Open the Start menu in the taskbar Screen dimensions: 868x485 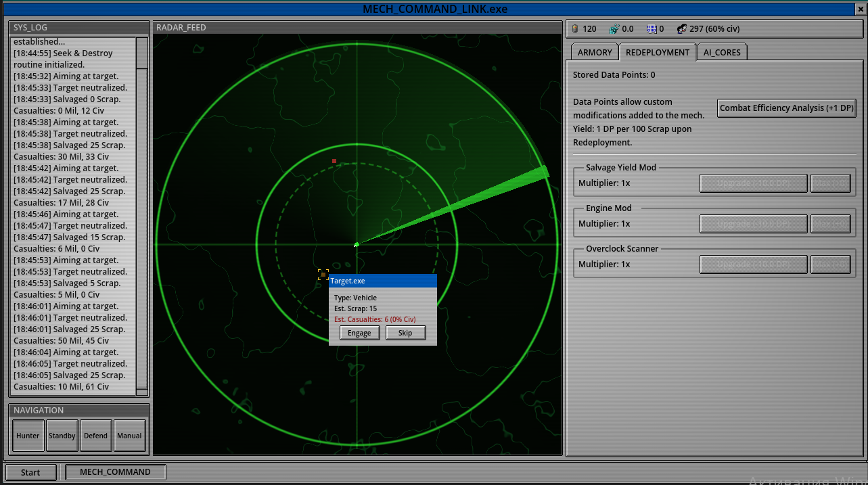tap(30, 472)
